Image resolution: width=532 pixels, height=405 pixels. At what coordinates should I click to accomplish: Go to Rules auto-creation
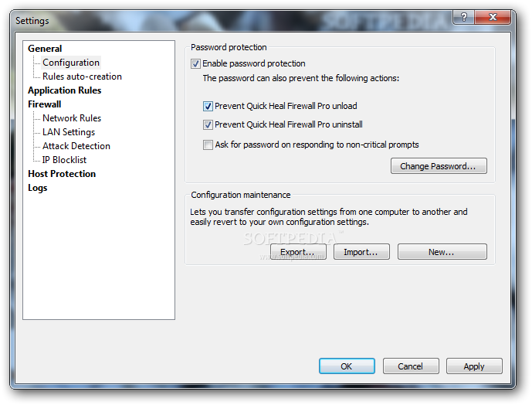[x=82, y=77]
